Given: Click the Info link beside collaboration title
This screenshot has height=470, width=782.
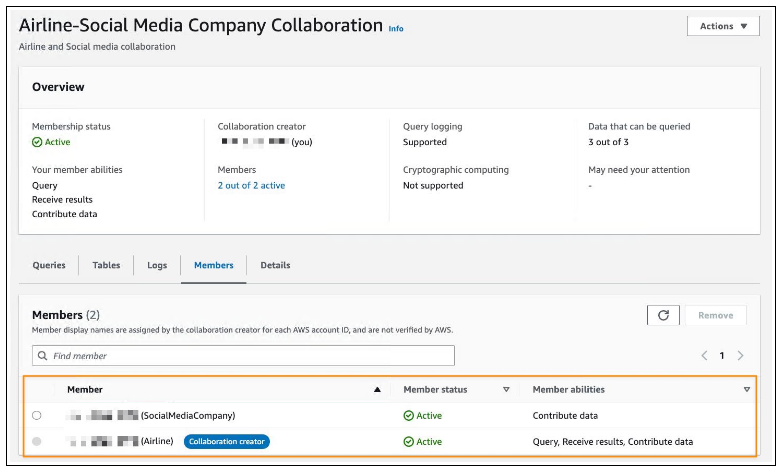Looking at the screenshot, I should 396,29.
